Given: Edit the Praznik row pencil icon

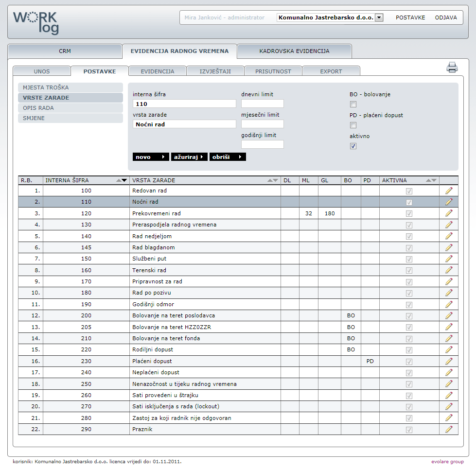Looking at the screenshot, I should 449,429.
